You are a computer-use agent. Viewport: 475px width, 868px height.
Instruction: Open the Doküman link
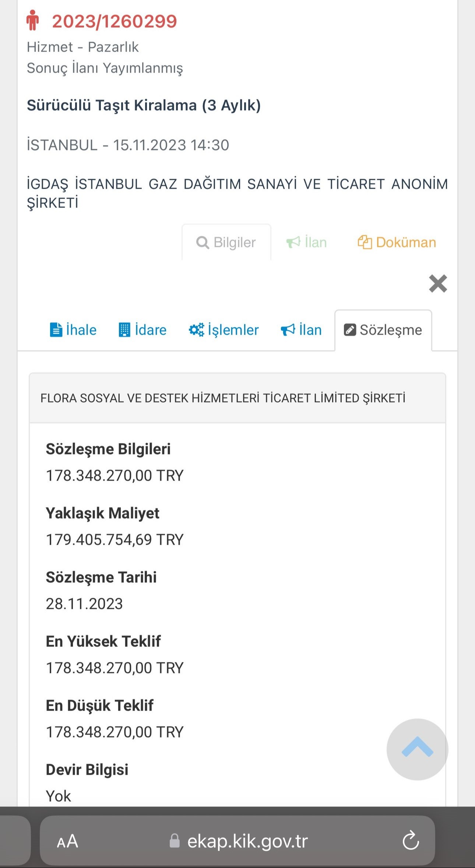pos(406,243)
